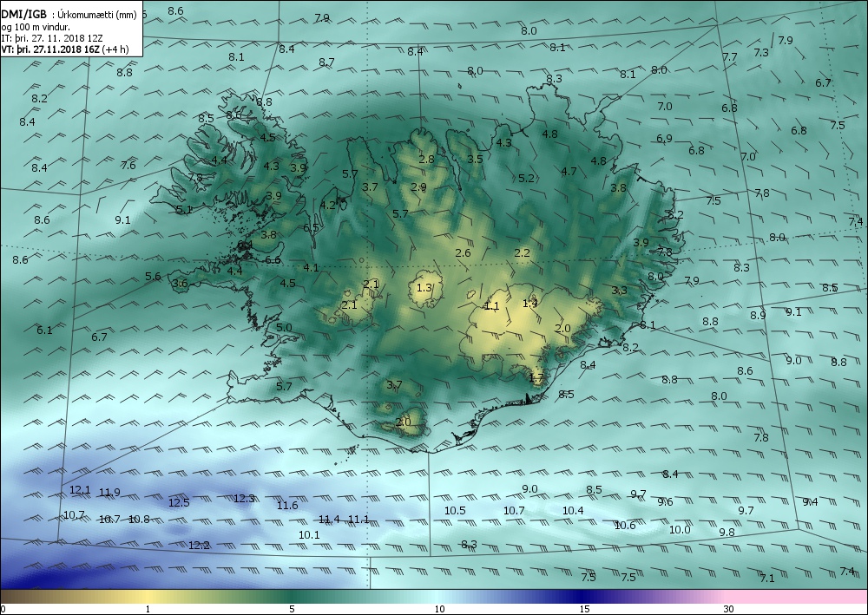Click the value 10.0 on the map
868x615 pixels.
click(x=680, y=530)
